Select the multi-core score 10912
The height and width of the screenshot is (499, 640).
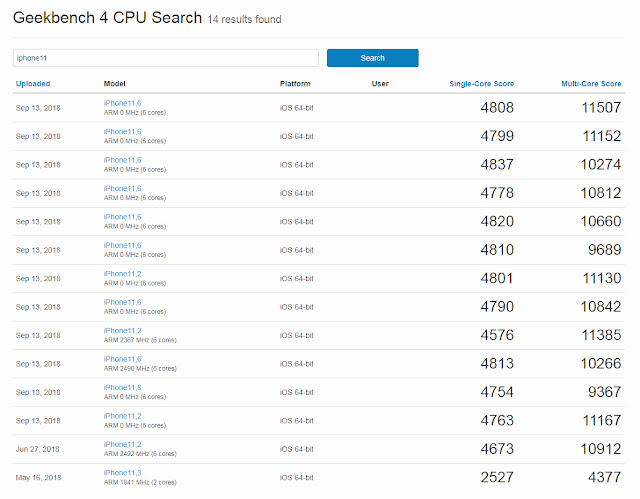click(x=601, y=449)
